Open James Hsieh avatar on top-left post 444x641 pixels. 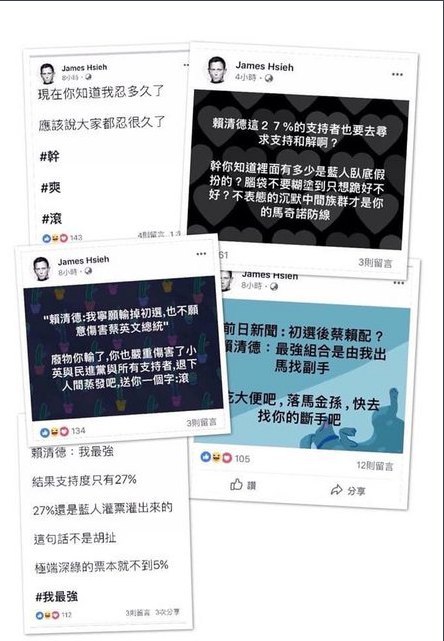coord(47,74)
